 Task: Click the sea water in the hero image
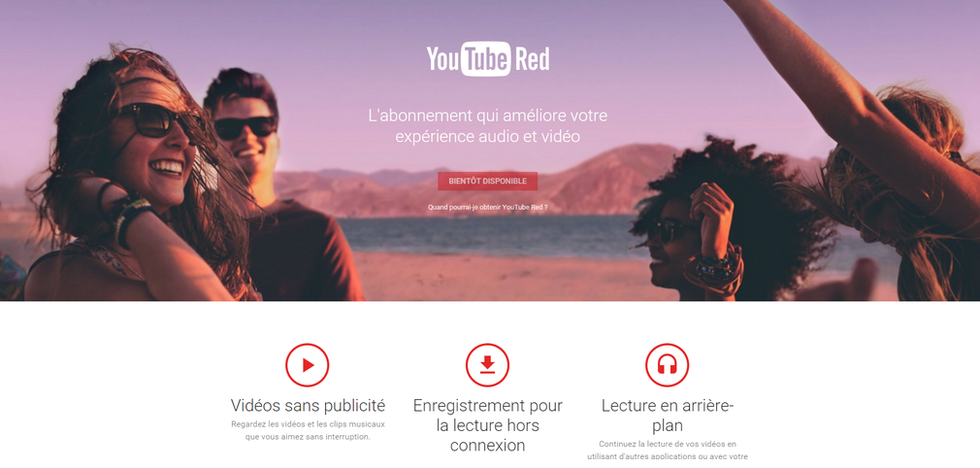(x=487, y=235)
